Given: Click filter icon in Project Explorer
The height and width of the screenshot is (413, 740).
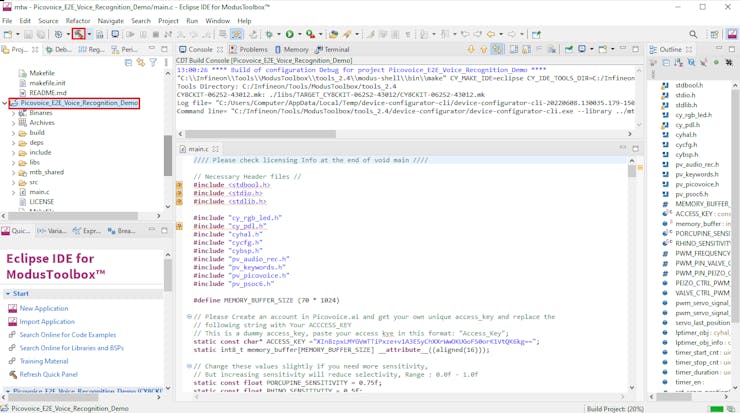Looking at the screenshot, I should click(154, 62).
